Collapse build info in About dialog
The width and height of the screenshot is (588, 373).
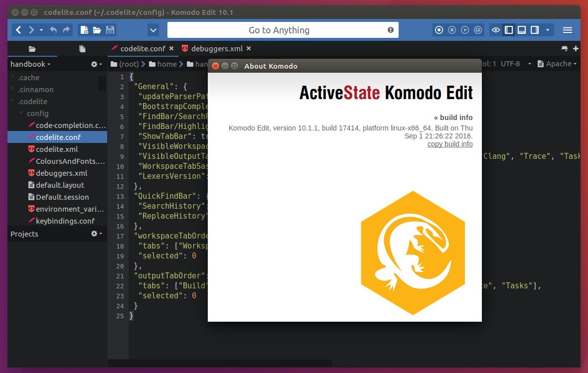(453, 118)
